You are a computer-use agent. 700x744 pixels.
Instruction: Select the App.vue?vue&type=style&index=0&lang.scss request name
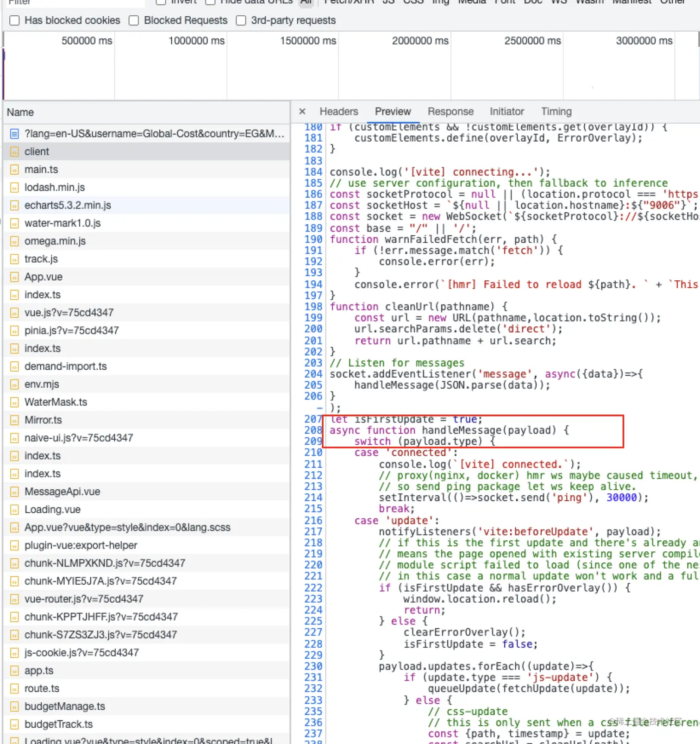(127, 528)
